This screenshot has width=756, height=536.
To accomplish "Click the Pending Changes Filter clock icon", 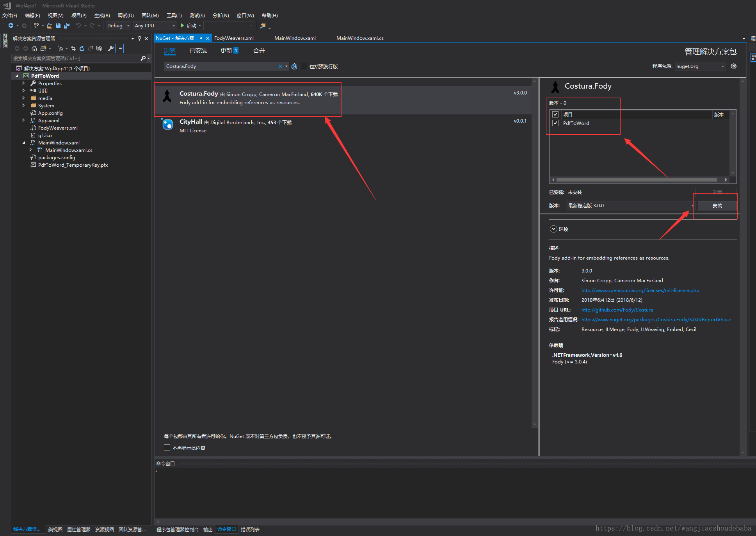I will tap(60, 48).
